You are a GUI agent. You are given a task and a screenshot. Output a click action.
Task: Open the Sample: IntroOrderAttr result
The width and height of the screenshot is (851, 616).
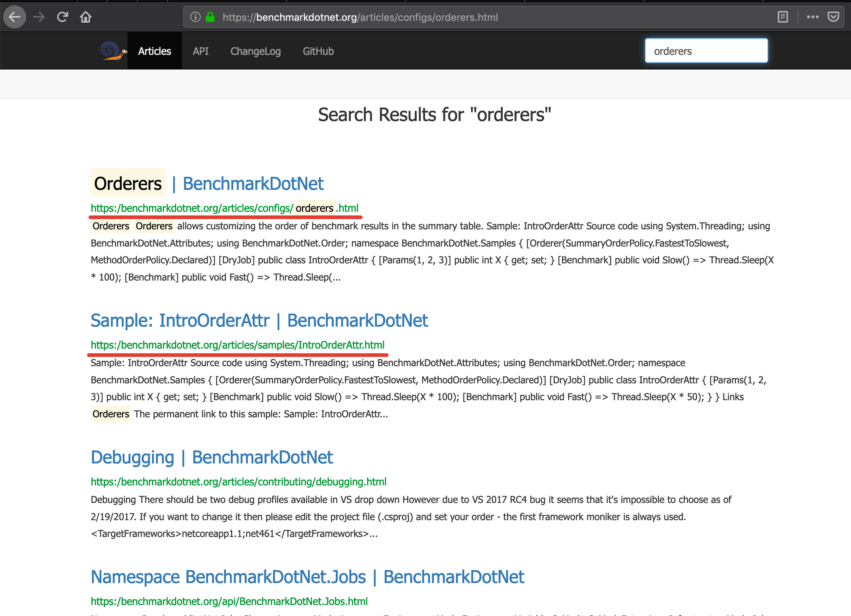(259, 320)
